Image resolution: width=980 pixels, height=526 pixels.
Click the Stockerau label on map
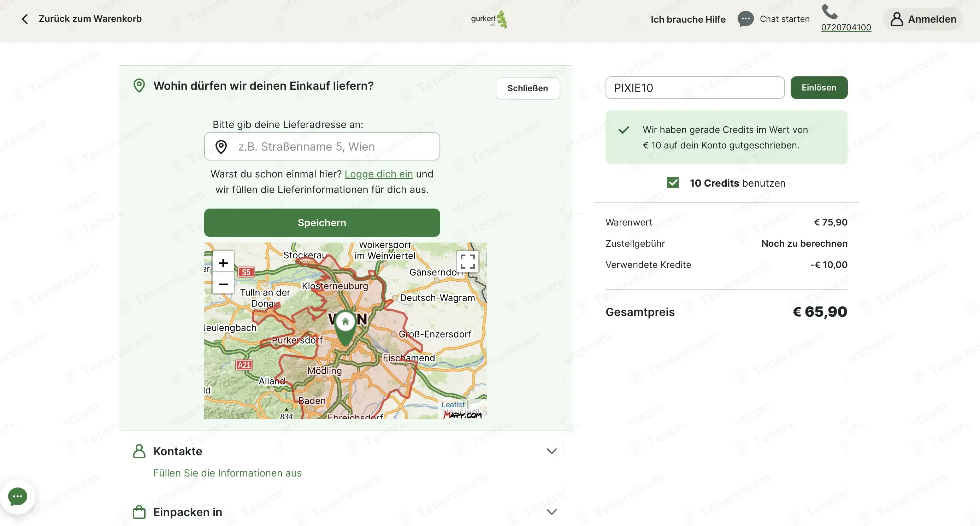[305, 255]
